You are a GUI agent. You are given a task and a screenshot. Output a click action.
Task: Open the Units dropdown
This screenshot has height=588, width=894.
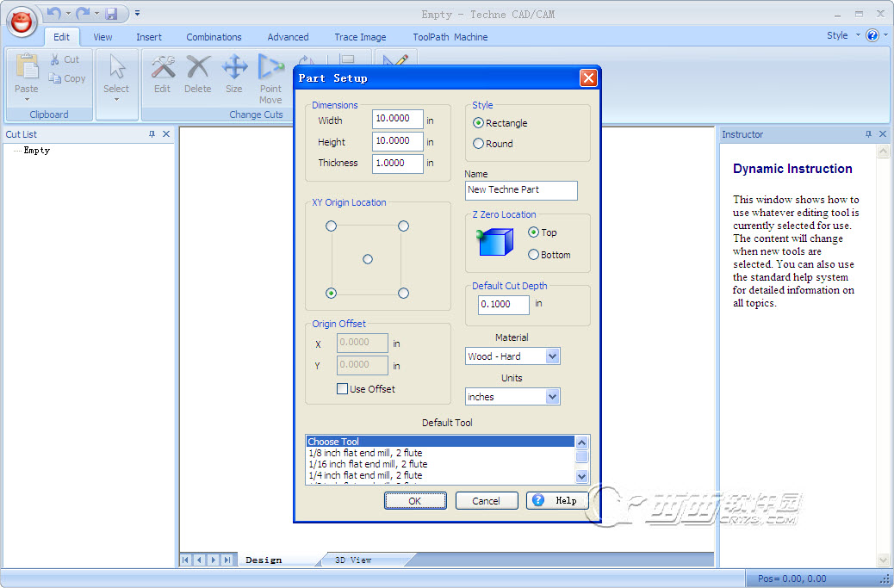[552, 397]
